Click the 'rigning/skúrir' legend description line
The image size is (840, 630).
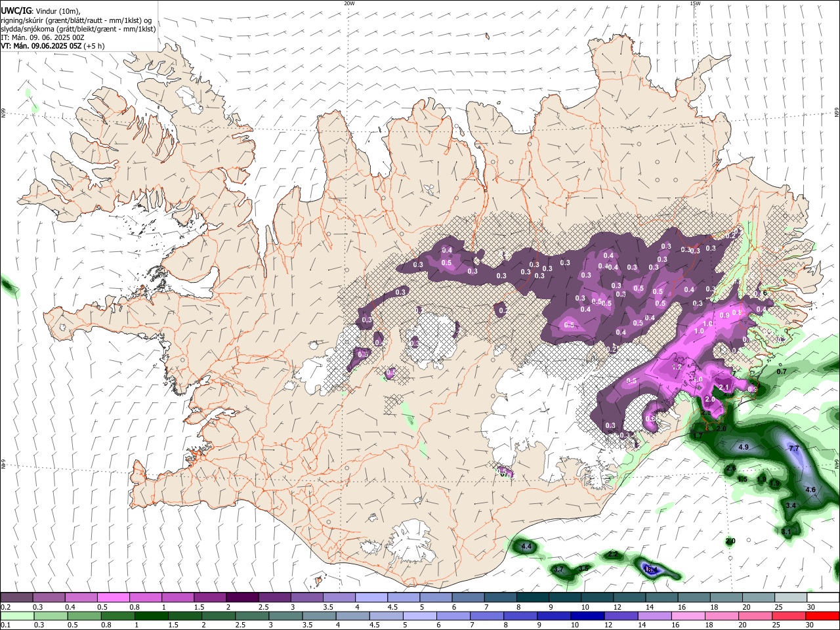(75, 20)
